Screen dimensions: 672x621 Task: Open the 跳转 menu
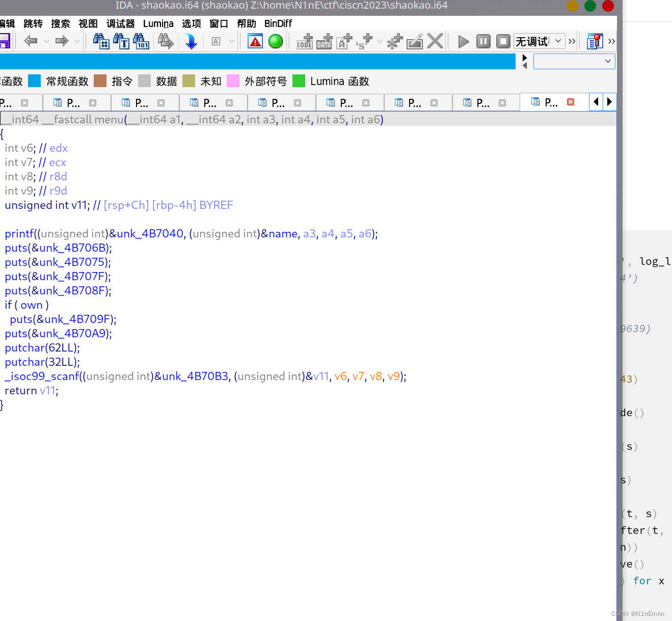pyautogui.click(x=33, y=23)
